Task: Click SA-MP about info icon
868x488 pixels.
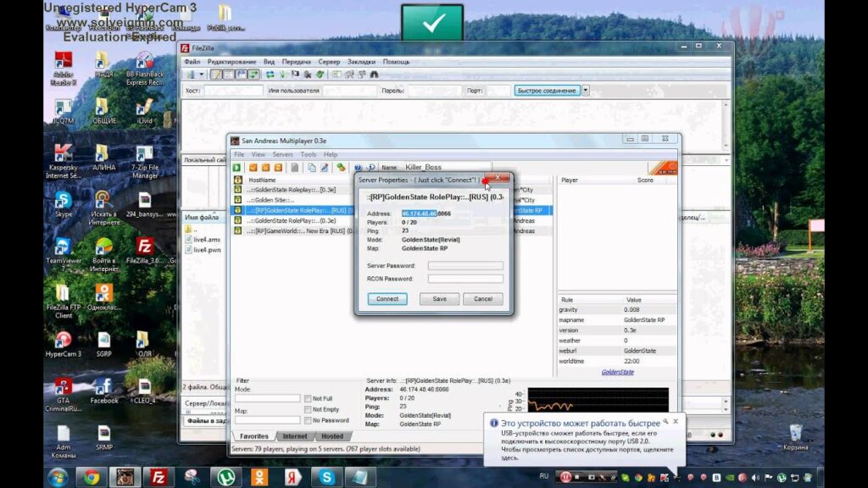Action: tap(370, 167)
